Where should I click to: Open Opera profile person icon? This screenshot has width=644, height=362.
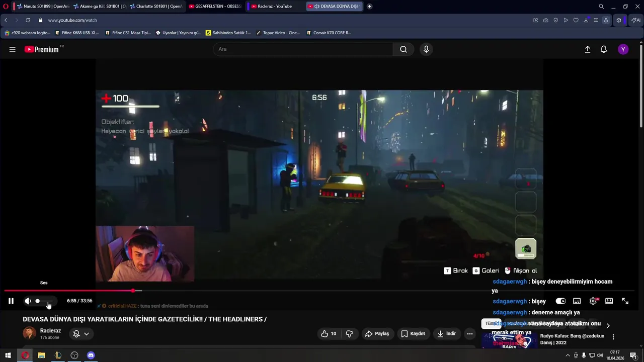606,20
